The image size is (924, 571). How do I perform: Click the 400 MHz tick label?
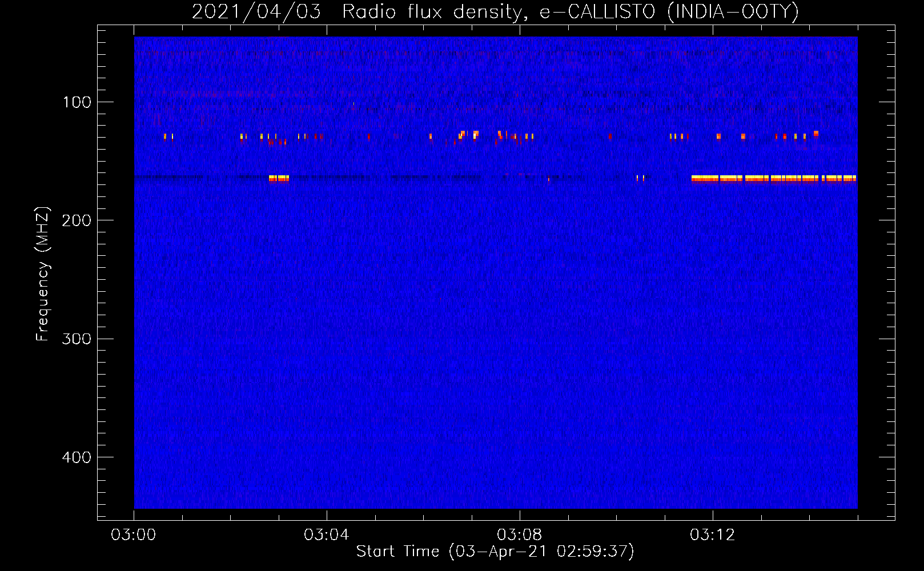(77, 457)
